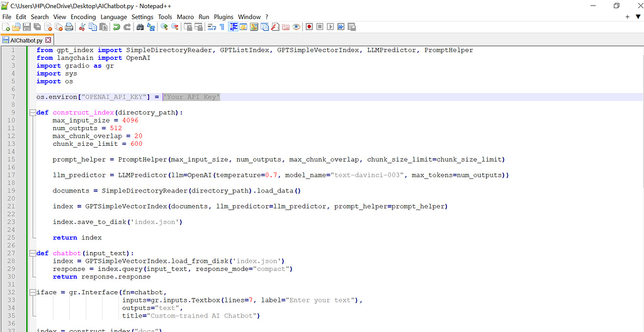Open the Window menu
The height and width of the screenshot is (332, 644).
(249, 17)
